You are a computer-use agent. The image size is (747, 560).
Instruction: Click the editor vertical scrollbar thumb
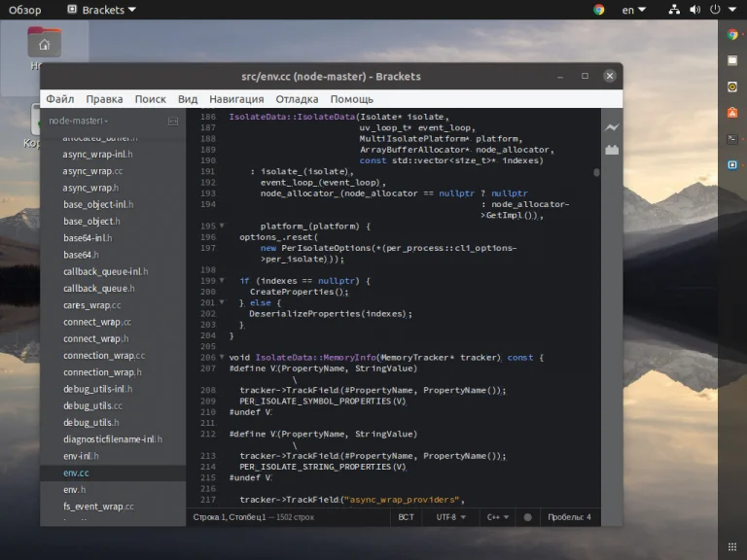click(596, 173)
